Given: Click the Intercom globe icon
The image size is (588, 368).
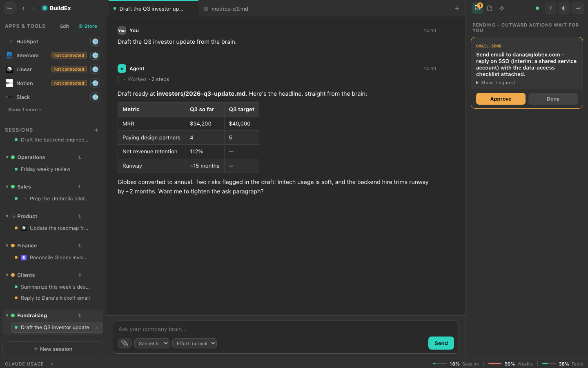Looking at the screenshot, I should pos(95,55).
